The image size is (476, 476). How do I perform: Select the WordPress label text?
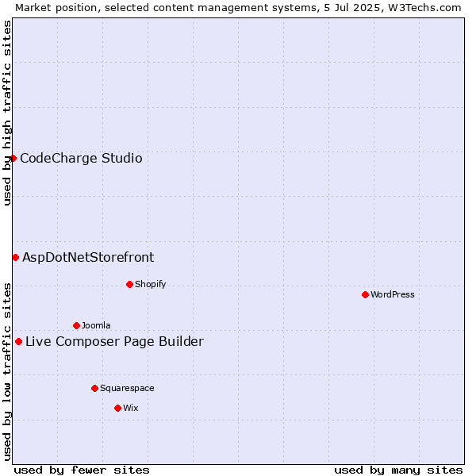point(392,295)
